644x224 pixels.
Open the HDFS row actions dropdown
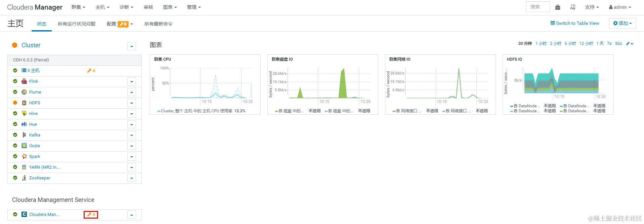[x=132, y=103]
